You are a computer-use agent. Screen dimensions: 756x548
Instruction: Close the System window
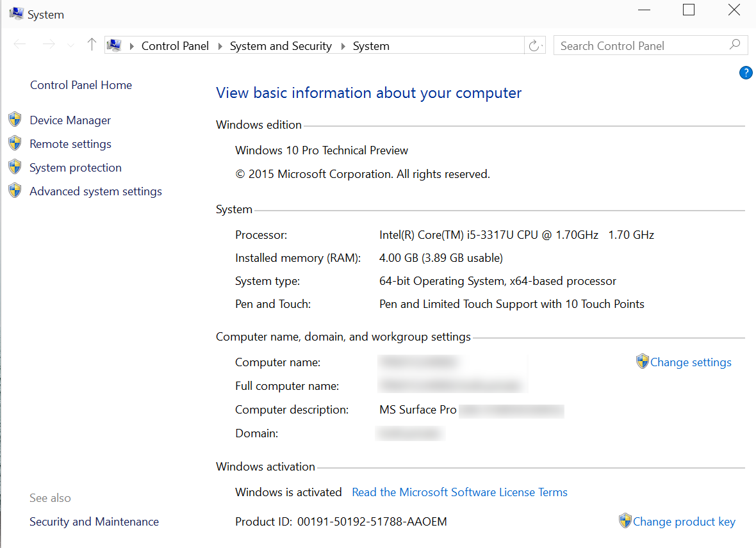734,10
